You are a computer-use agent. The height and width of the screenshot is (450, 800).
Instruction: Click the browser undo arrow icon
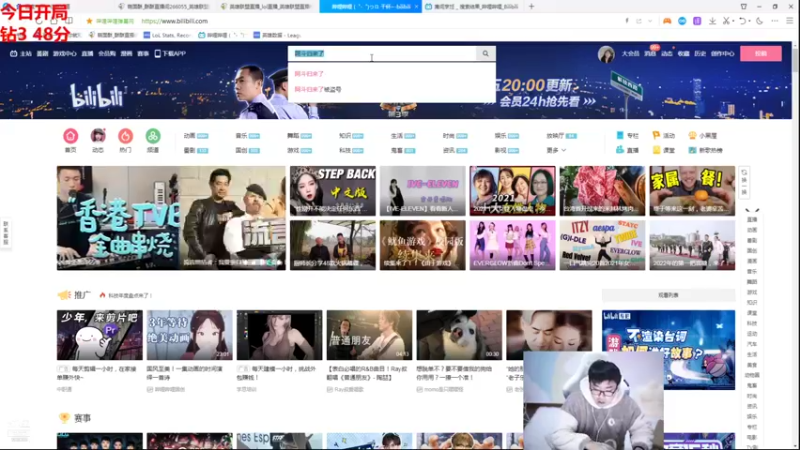(742, 21)
